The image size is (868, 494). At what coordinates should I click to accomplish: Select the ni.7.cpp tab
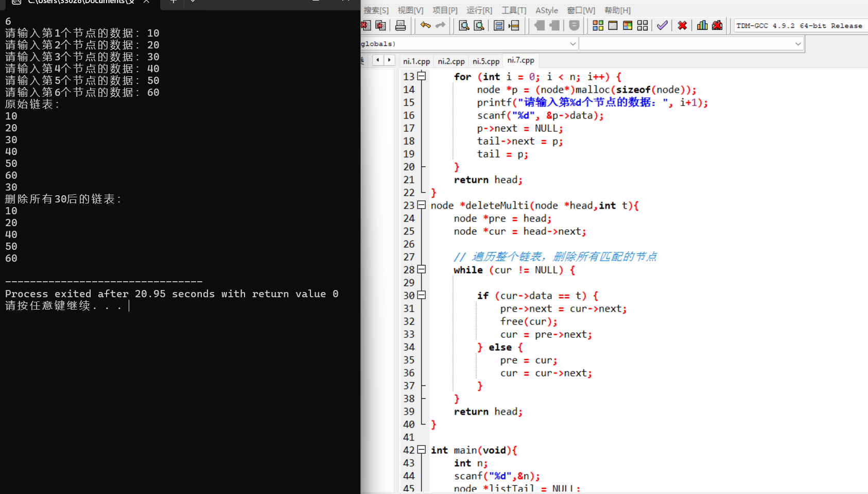coord(521,60)
